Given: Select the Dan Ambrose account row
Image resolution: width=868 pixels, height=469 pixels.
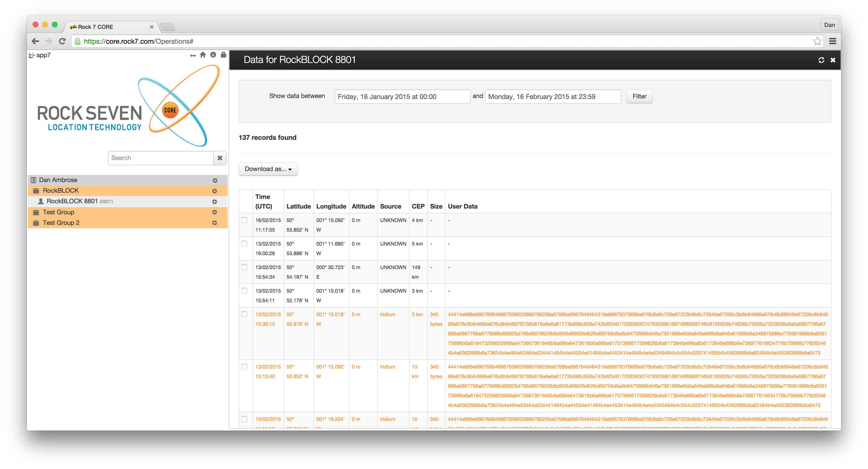Looking at the screenshot, I should pyautogui.click(x=127, y=180).
